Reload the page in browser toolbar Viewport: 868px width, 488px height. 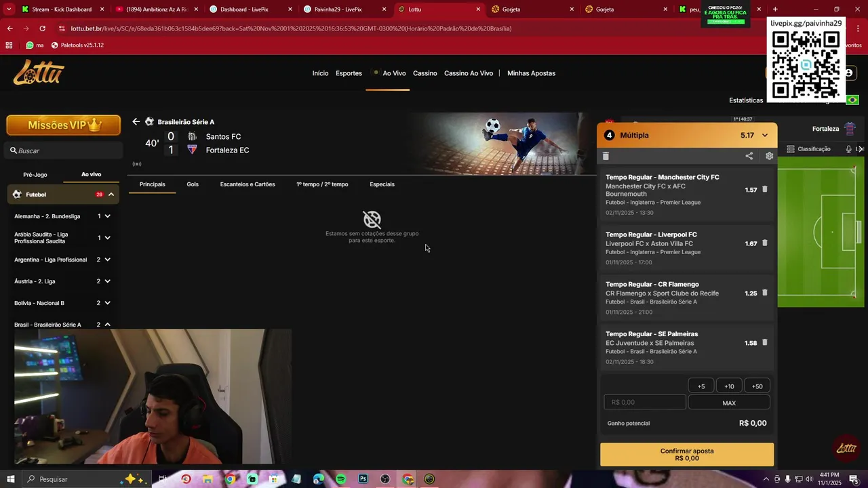pos(42,28)
